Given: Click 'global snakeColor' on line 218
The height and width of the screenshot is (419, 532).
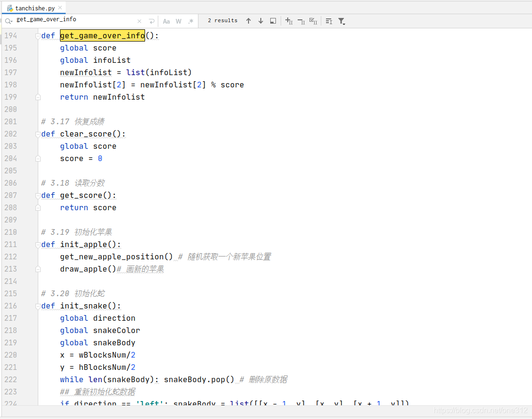Looking at the screenshot, I should click(x=100, y=331).
